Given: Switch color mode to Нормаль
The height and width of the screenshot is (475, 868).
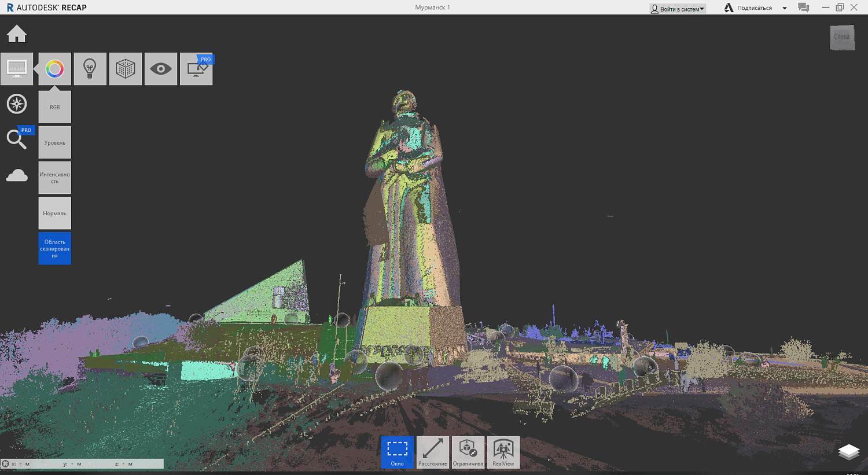Looking at the screenshot, I should [x=55, y=213].
